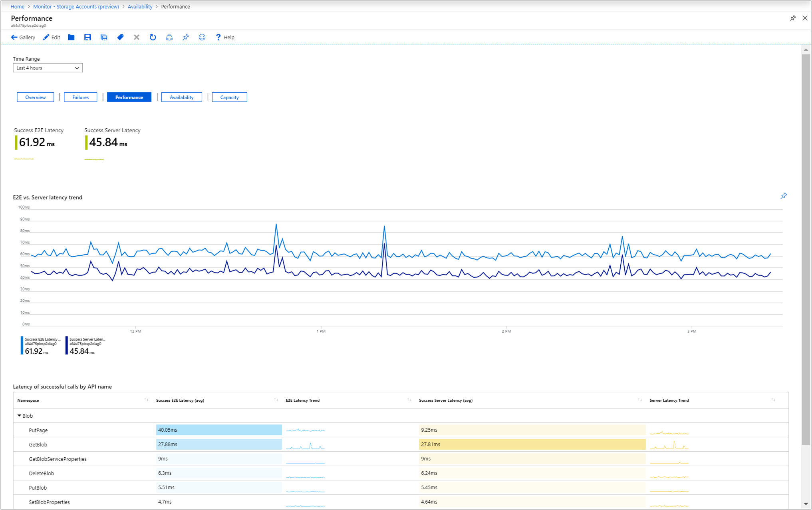
Task: Switch to the Failures tab
Action: click(x=80, y=98)
